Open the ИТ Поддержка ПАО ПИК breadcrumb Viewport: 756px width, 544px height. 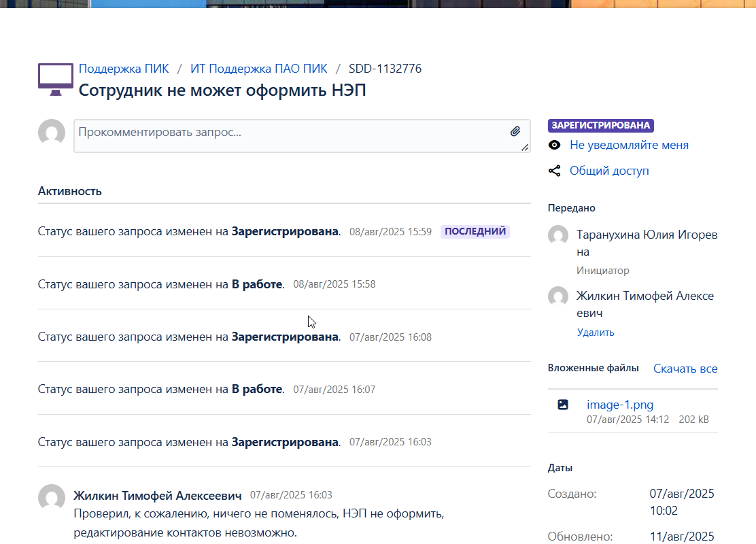(x=259, y=69)
